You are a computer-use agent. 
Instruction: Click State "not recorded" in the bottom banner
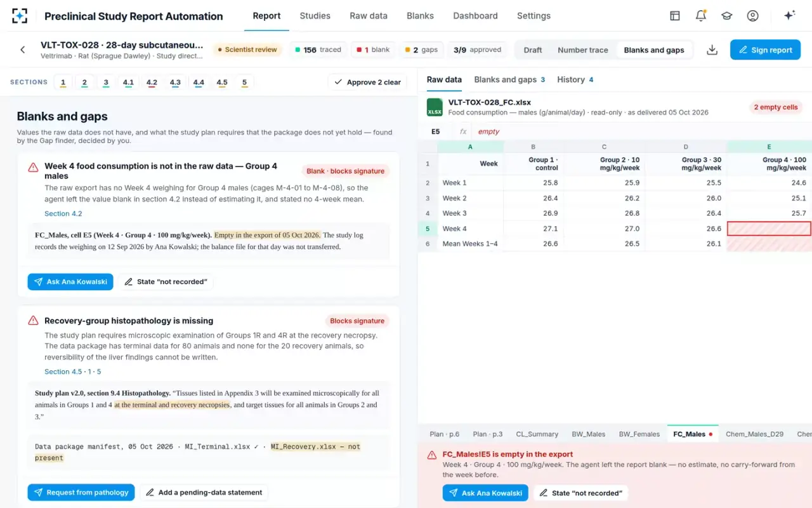point(581,493)
